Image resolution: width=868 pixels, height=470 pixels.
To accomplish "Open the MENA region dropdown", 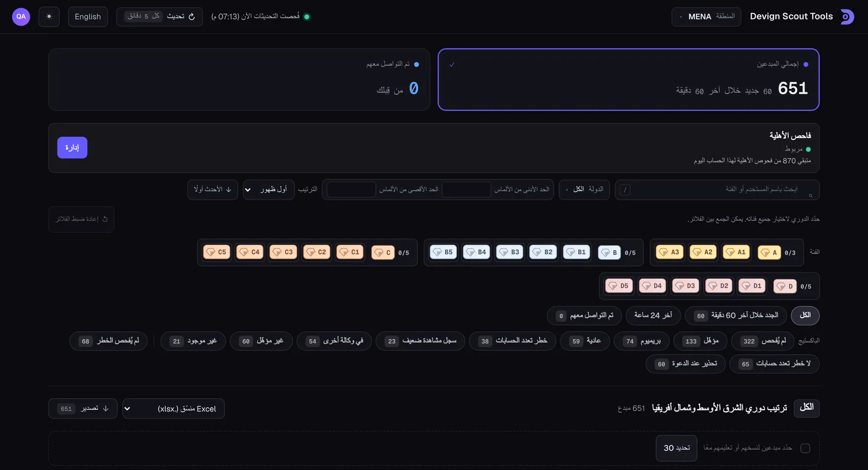I will [707, 17].
